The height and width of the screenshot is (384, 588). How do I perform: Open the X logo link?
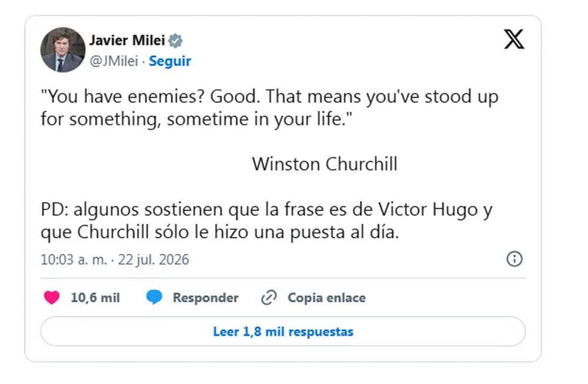[514, 39]
